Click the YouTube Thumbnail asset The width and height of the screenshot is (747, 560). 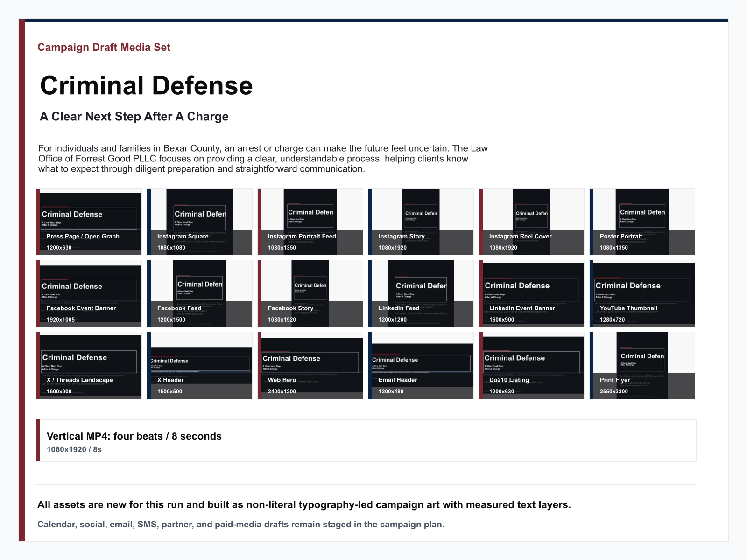(x=642, y=294)
